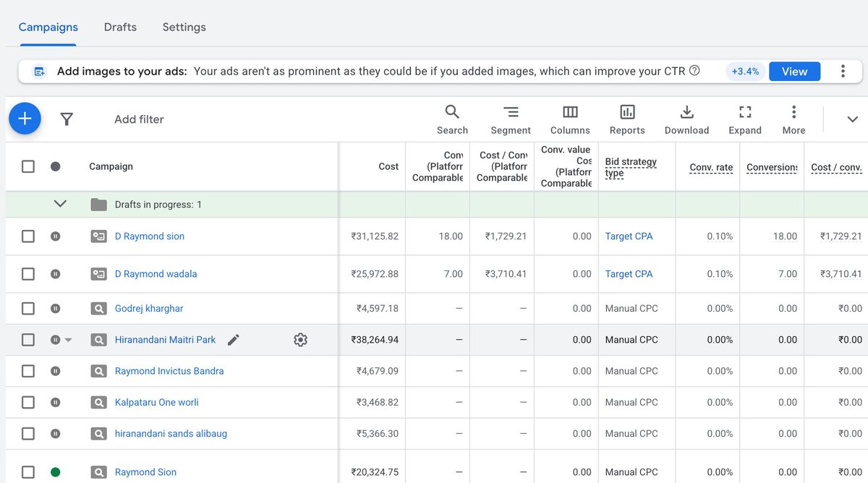Open the Hiranandani Maitri Park campaign link
This screenshot has height=483, width=868.
pyautogui.click(x=166, y=340)
